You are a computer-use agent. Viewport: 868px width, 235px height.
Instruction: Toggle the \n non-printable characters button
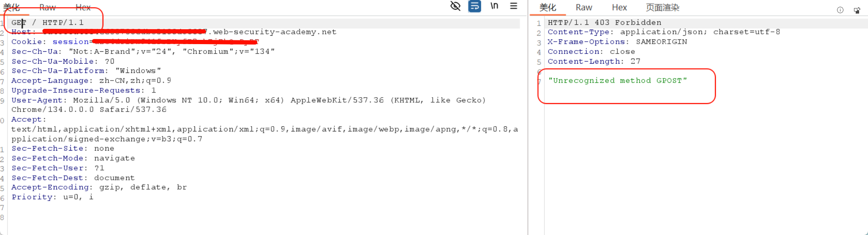(x=494, y=6)
